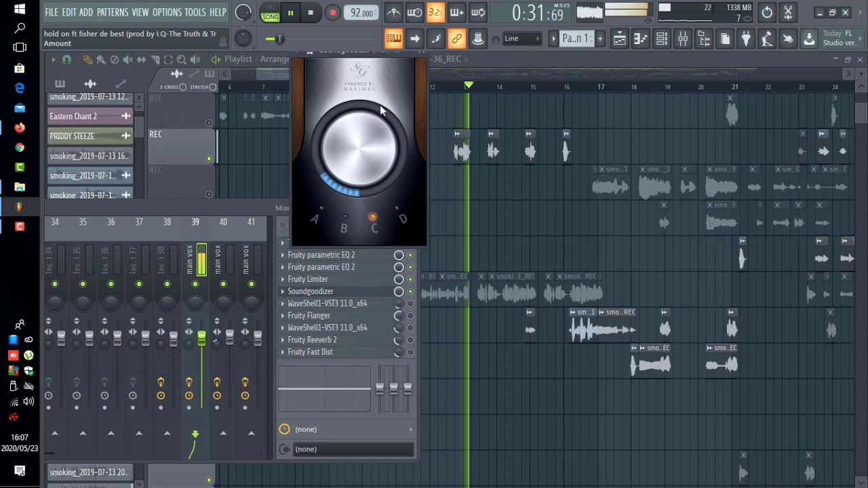Screen dimensions: 868x488
Task: Click the undo history circular arrow icon
Action: 767,12
